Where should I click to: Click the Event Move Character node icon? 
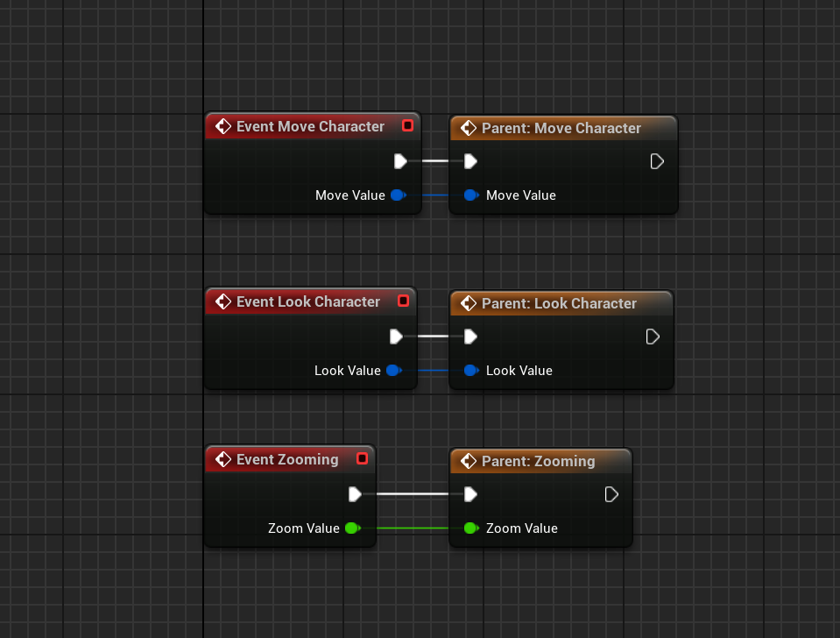[x=222, y=126]
